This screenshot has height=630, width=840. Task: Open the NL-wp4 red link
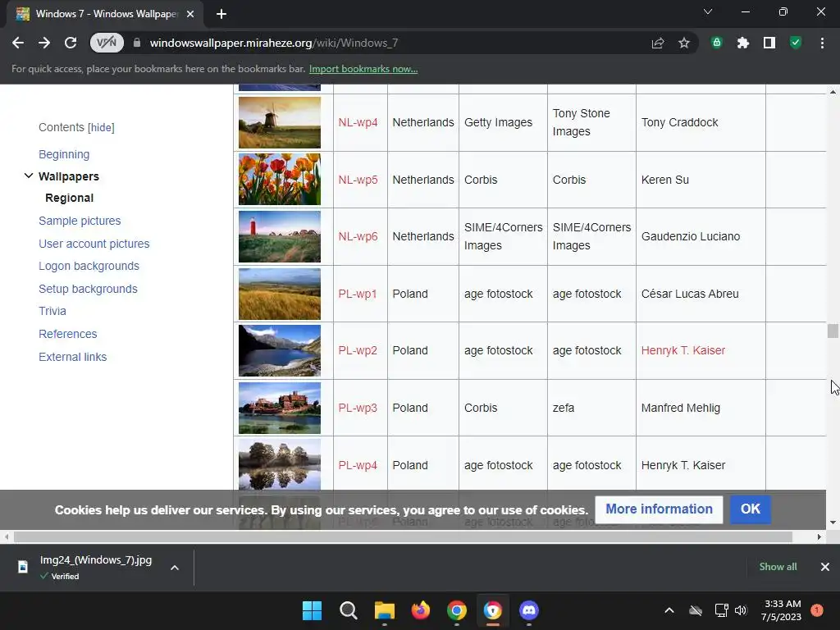click(x=358, y=122)
